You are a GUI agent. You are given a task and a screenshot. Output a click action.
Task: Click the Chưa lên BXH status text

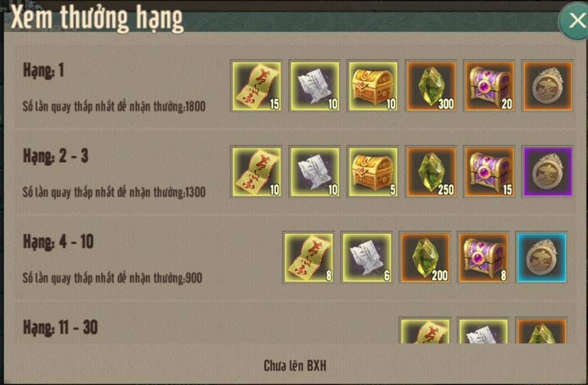pyautogui.click(x=295, y=366)
